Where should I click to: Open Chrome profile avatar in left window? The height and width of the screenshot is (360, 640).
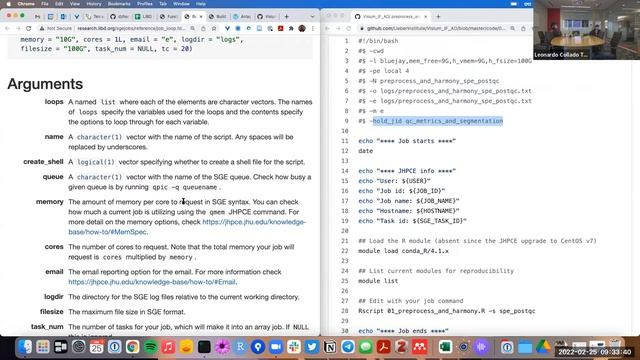[302, 29]
